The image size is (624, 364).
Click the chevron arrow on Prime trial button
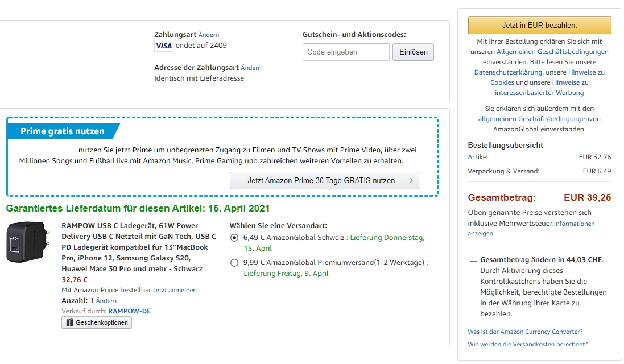[x=411, y=181]
